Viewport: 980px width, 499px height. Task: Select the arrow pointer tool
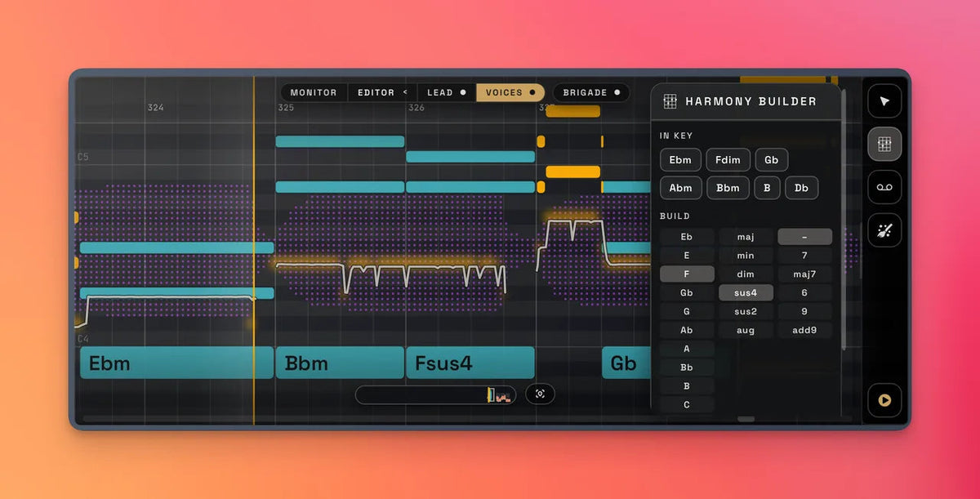point(884,101)
